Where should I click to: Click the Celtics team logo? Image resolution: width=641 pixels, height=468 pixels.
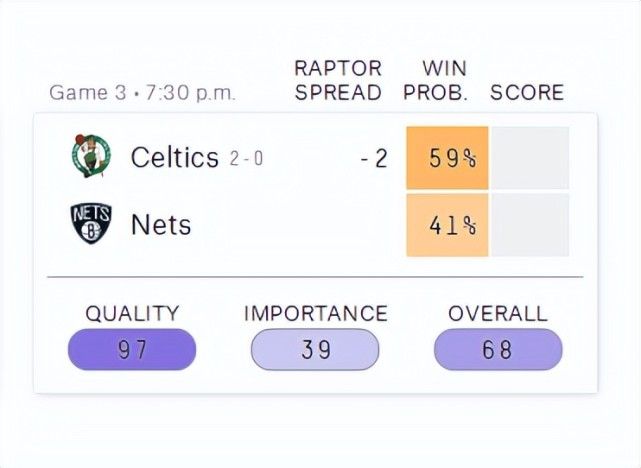coord(91,156)
